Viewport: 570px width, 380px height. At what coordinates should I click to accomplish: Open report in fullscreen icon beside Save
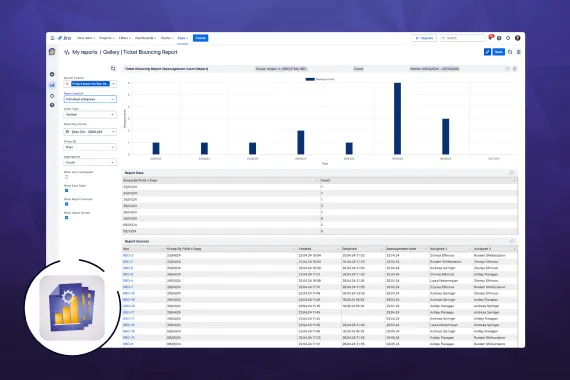pyautogui.click(x=510, y=52)
